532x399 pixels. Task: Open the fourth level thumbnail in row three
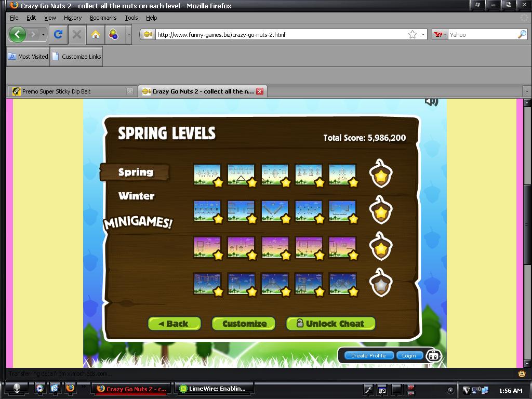pos(309,248)
